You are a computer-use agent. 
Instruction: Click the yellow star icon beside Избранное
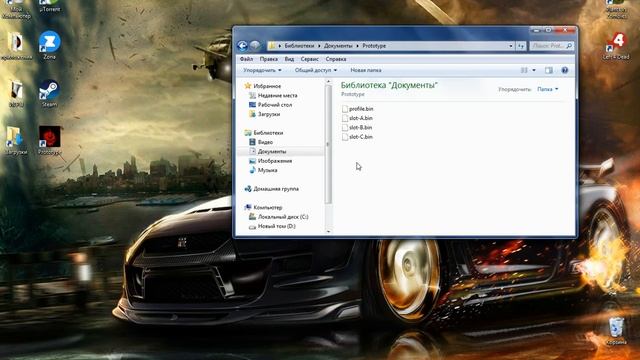(247, 86)
